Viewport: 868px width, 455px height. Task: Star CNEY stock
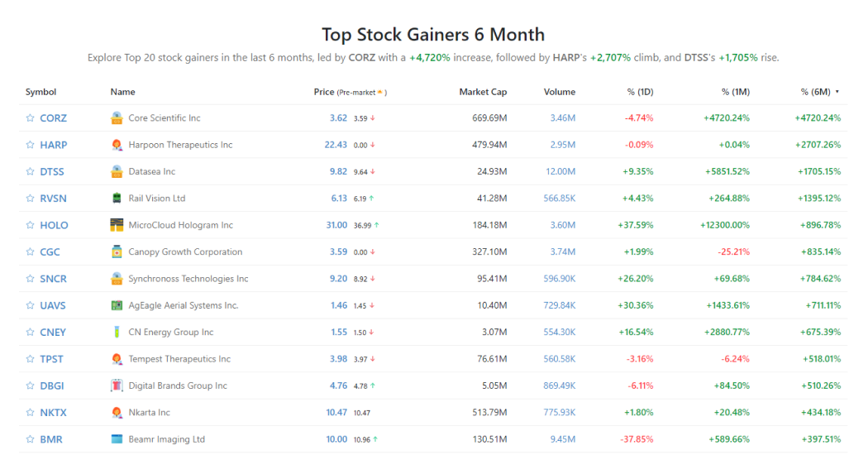30,332
